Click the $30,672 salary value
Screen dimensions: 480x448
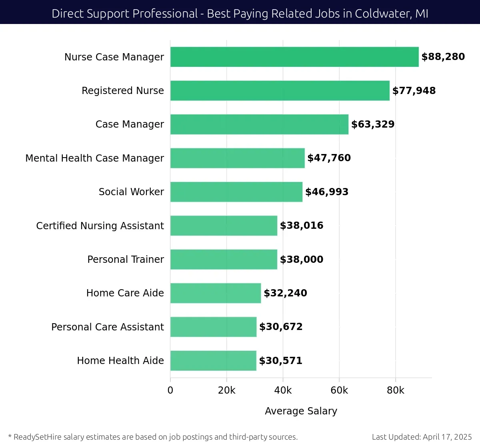(x=281, y=327)
